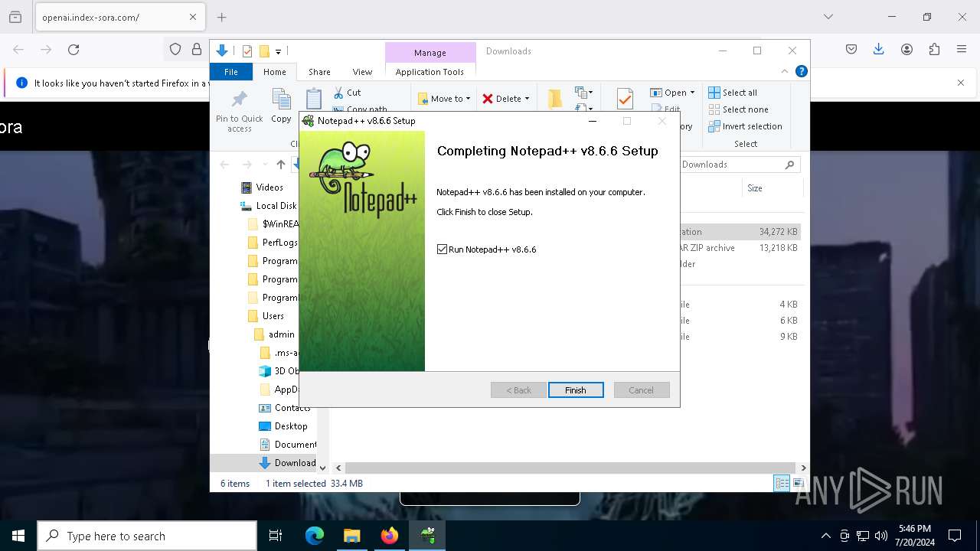Click the Properties quick access icon
This screenshot has height=551, width=980.
click(247, 51)
